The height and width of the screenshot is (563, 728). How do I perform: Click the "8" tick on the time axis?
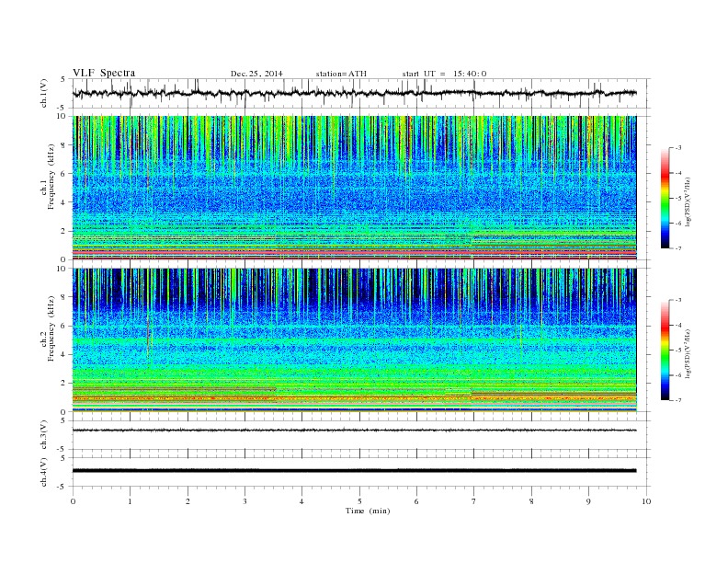click(531, 501)
